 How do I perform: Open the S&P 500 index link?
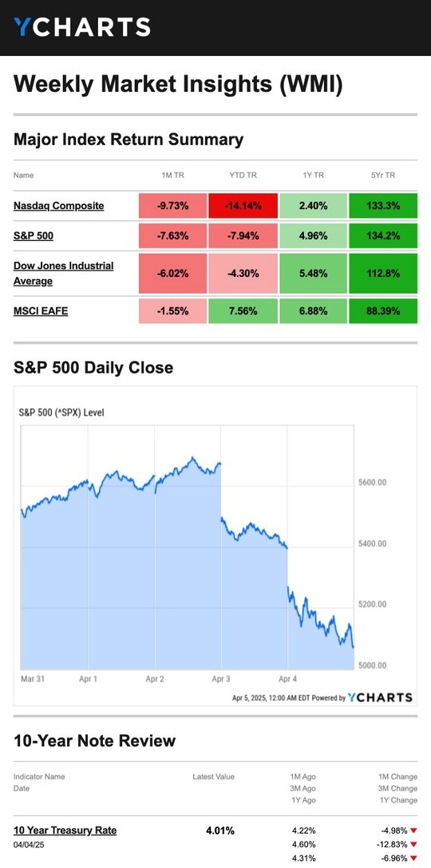click(34, 236)
